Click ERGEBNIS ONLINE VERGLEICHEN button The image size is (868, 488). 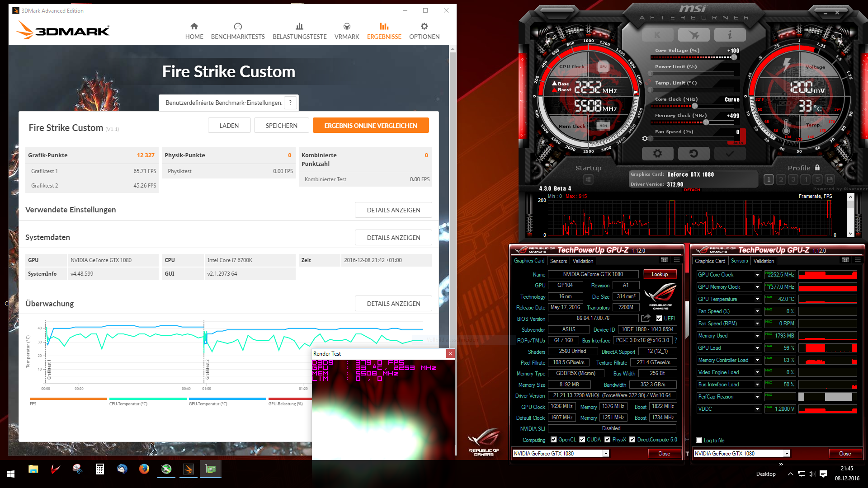point(371,126)
